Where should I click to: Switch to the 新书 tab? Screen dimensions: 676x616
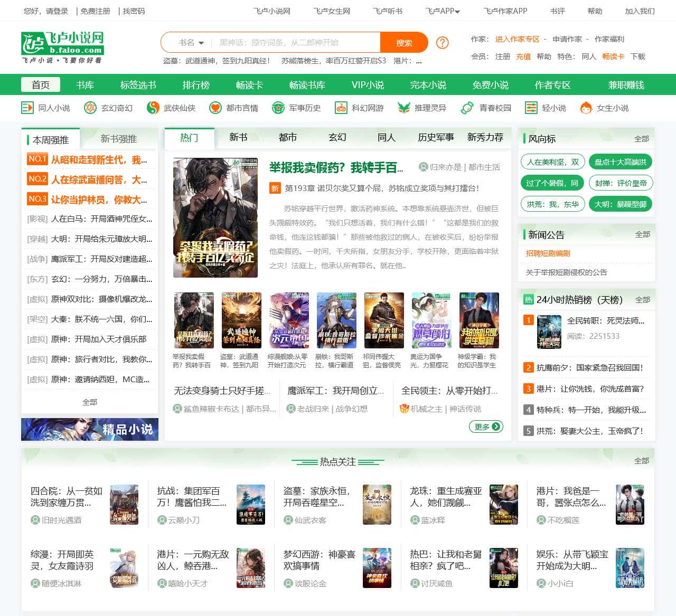(238, 137)
